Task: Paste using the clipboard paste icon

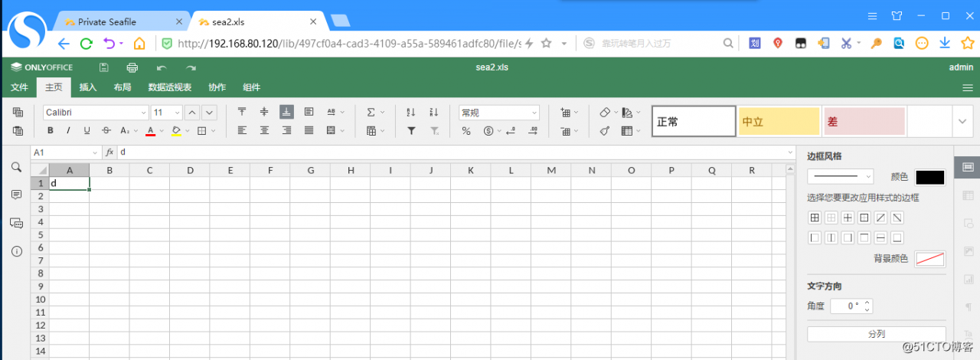Action: [x=18, y=131]
